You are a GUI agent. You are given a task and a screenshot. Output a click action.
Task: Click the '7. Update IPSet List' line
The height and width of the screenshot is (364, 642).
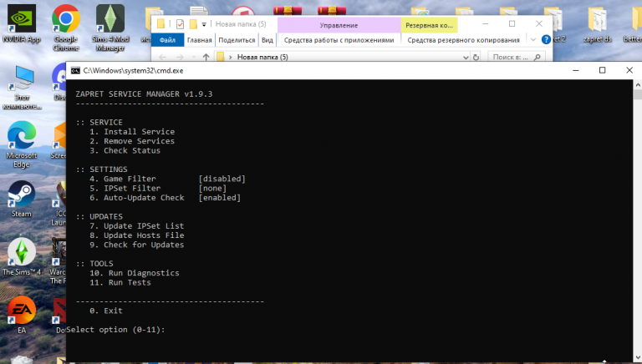[137, 225]
